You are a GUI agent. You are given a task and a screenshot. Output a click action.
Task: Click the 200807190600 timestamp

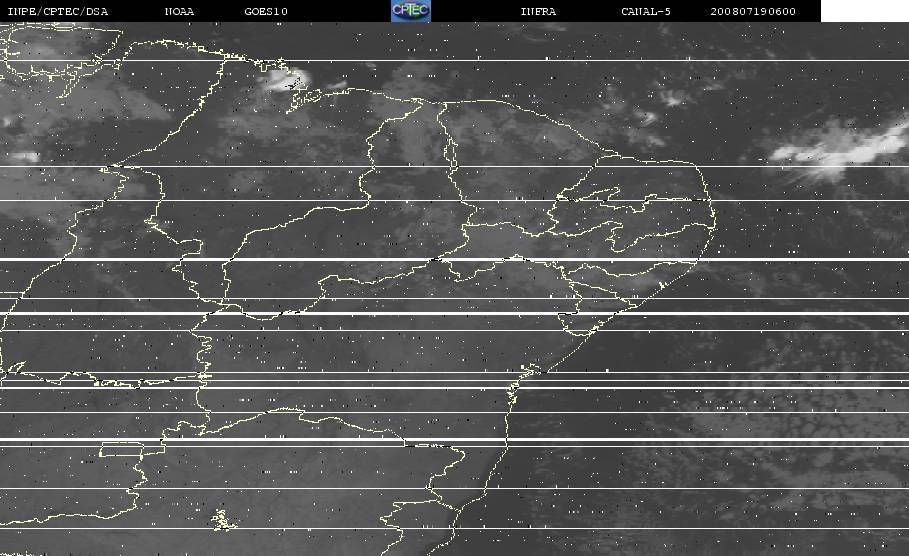(x=753, y=11)
